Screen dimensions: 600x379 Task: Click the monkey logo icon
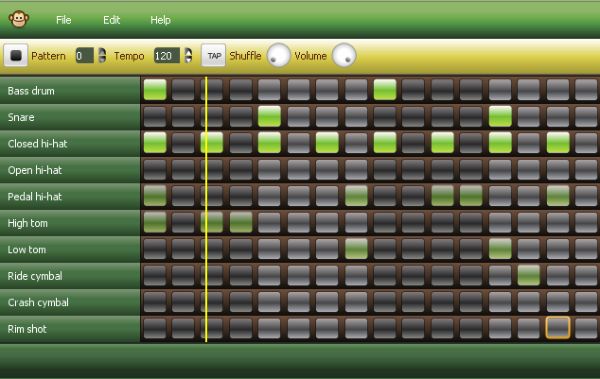point(19,19)
